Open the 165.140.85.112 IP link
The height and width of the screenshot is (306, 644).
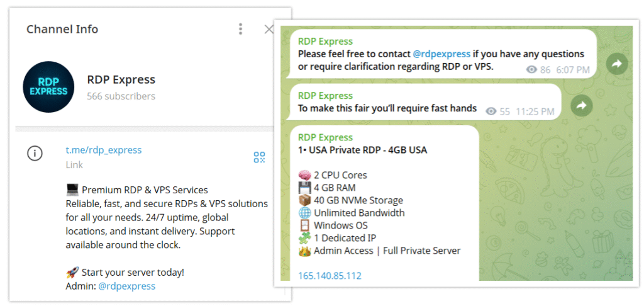330,276
